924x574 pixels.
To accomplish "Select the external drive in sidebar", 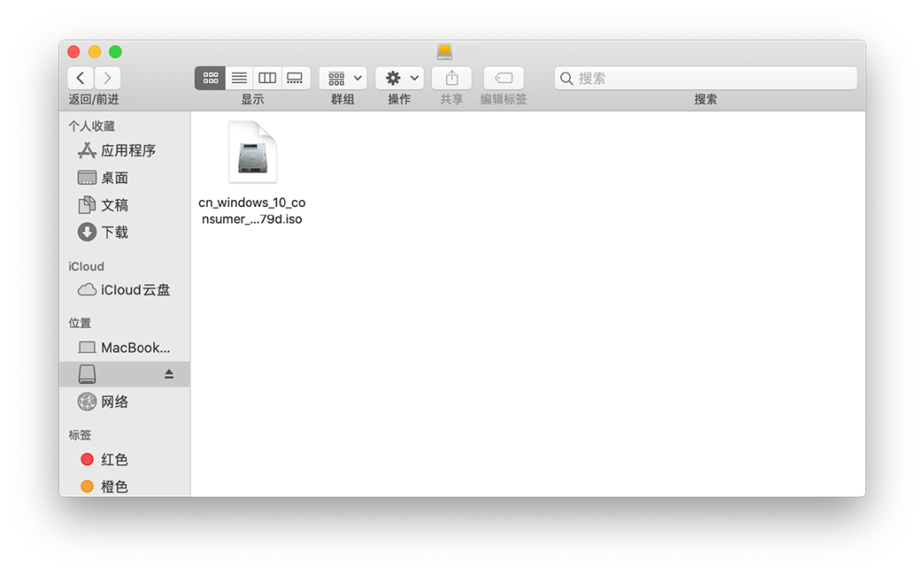I will 124,374.
